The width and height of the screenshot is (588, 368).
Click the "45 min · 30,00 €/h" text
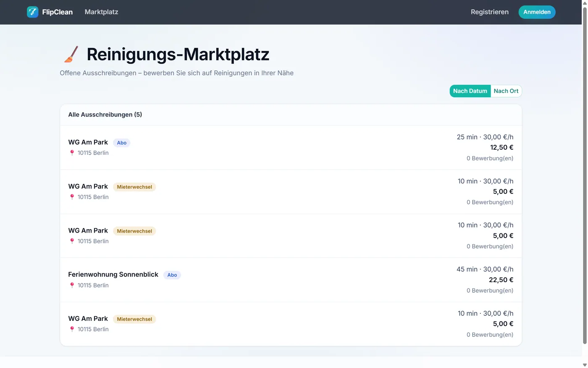tap(485, 270)
